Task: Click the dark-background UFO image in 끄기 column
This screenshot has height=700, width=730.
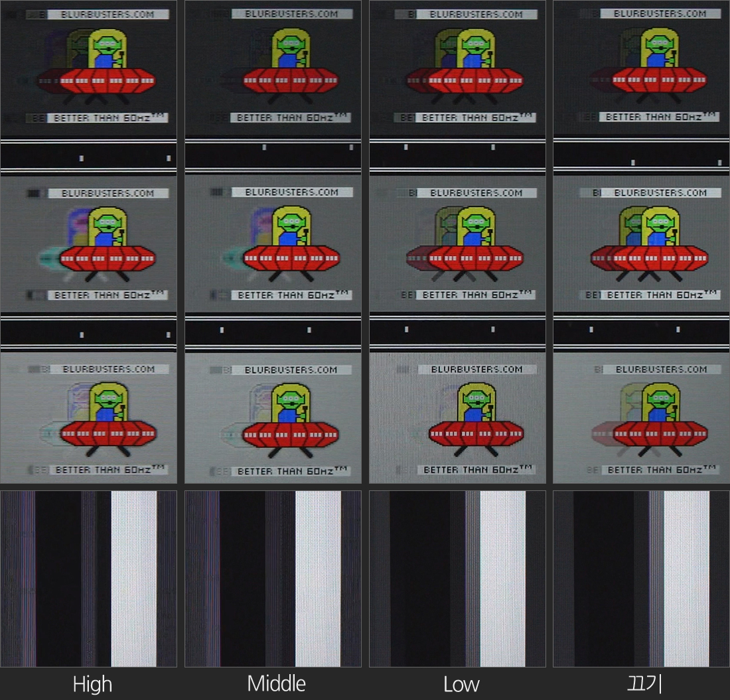Action: [x=641, y=68]
